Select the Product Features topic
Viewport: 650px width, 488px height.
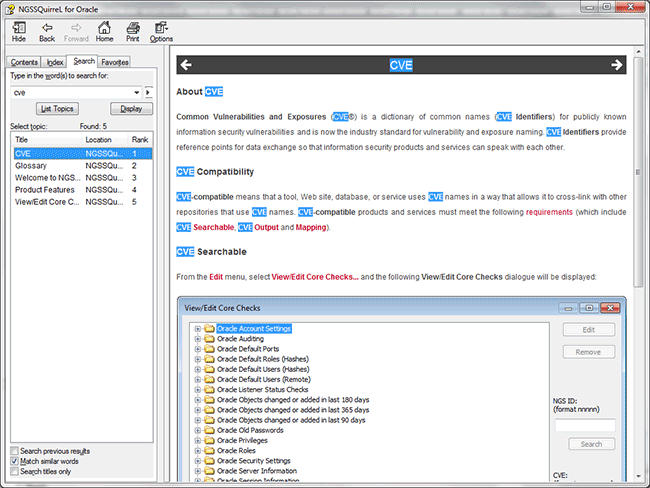tap(83, 189)
